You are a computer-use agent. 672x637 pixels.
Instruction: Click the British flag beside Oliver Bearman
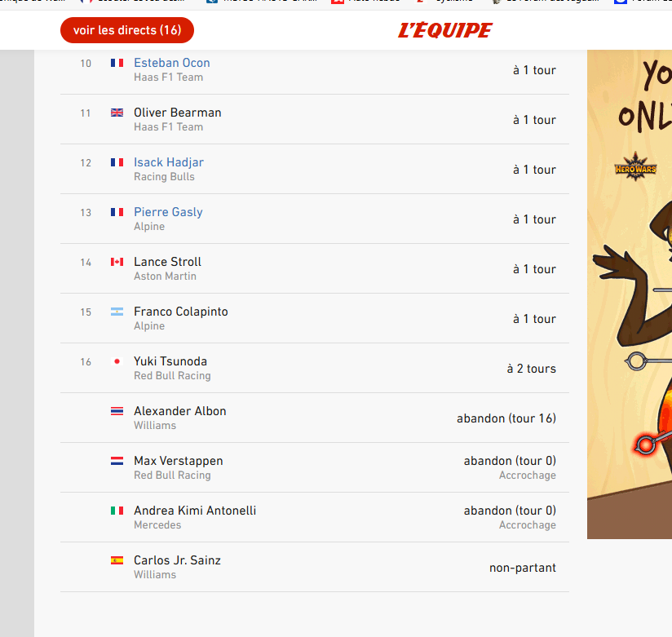point(117,113)
